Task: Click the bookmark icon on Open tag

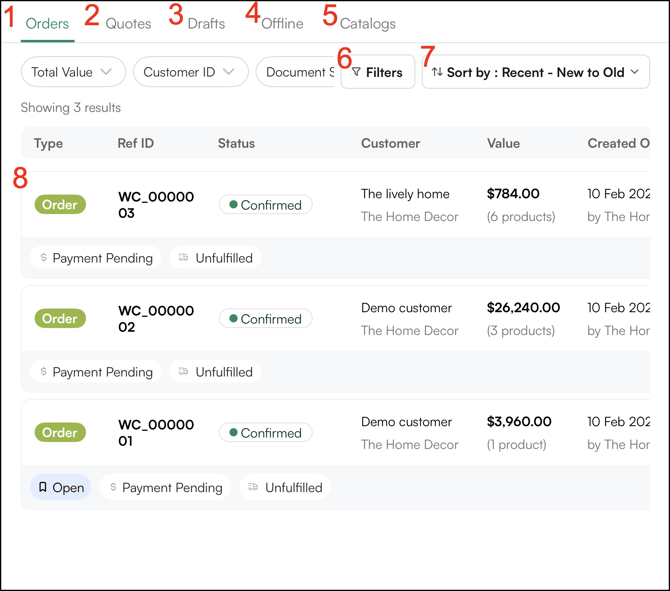Action: click(43, 488)
